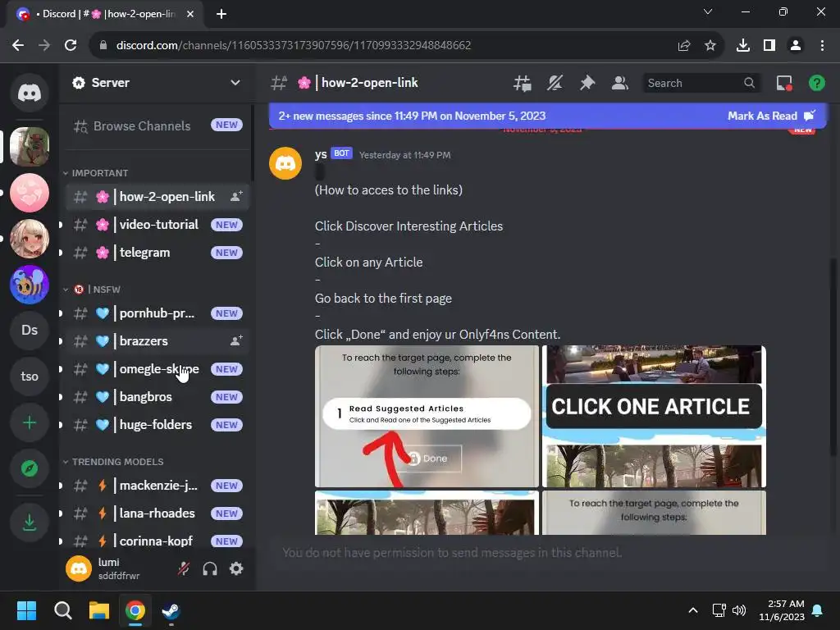Click Download Apps icon in server list
The height and width of the screenshot is (630, 840).
click(x=30, y=523)
